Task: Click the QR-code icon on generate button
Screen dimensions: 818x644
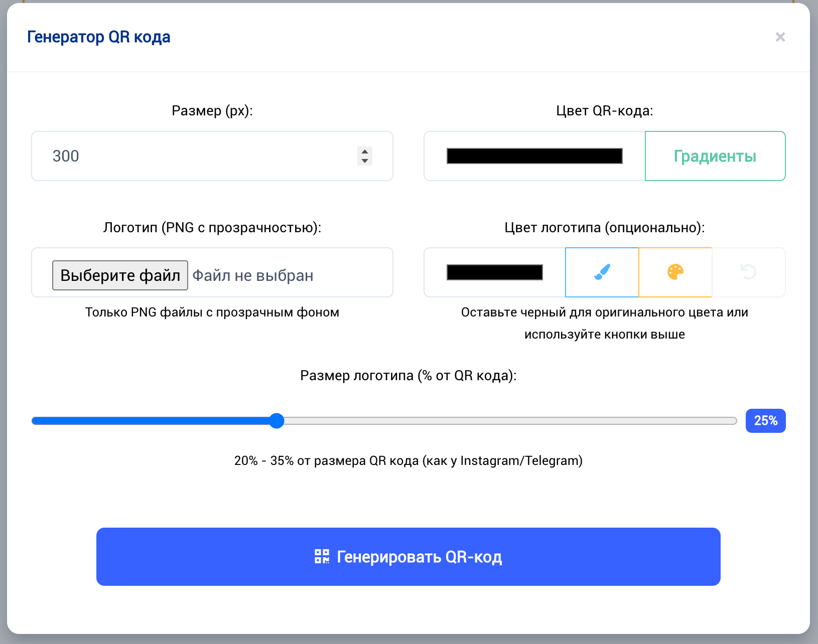Action: pyautogui.click(x=322, y=556)
